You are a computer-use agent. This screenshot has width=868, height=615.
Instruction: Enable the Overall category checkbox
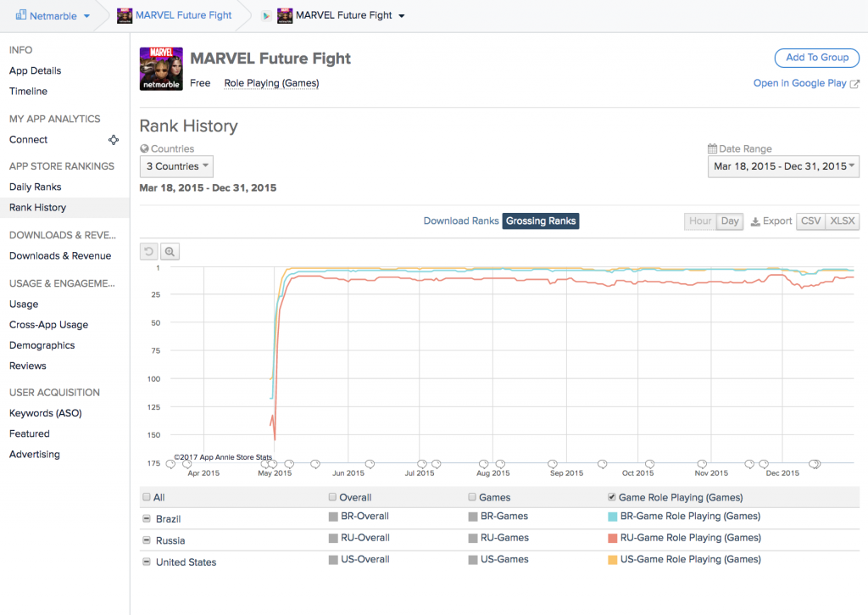tap(332, 497)
